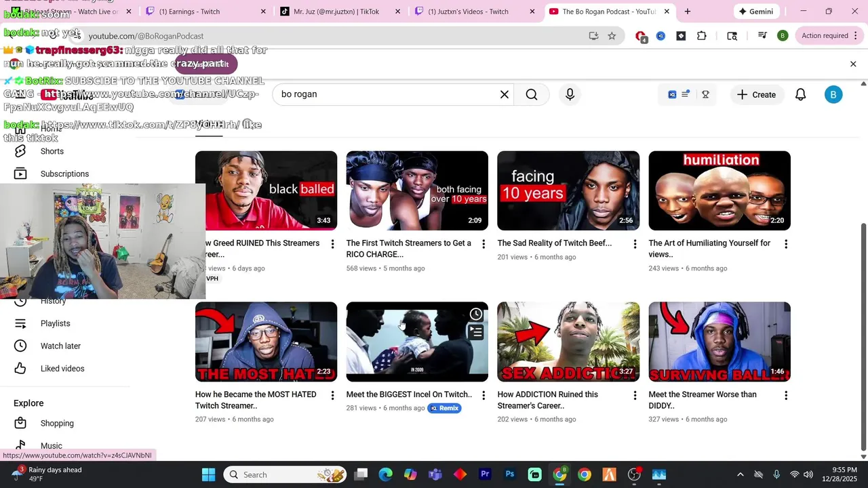Screen dimensions: 868x488
Task: Open options for 'Sad Reality of Twitch Beef' video
Action: point(635,244)
